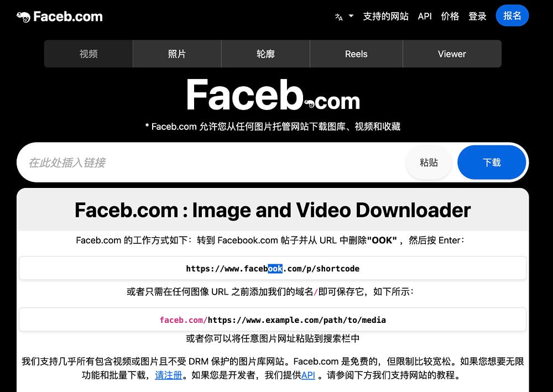Open the API page in header

[425, 16]
